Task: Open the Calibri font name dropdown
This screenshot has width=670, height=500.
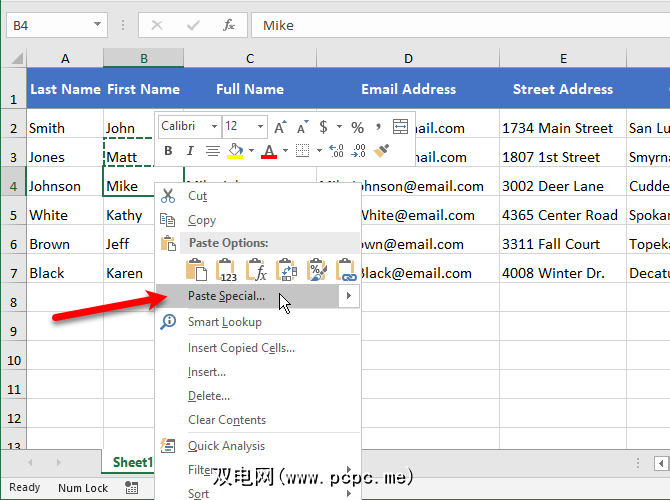Action: 214,126
